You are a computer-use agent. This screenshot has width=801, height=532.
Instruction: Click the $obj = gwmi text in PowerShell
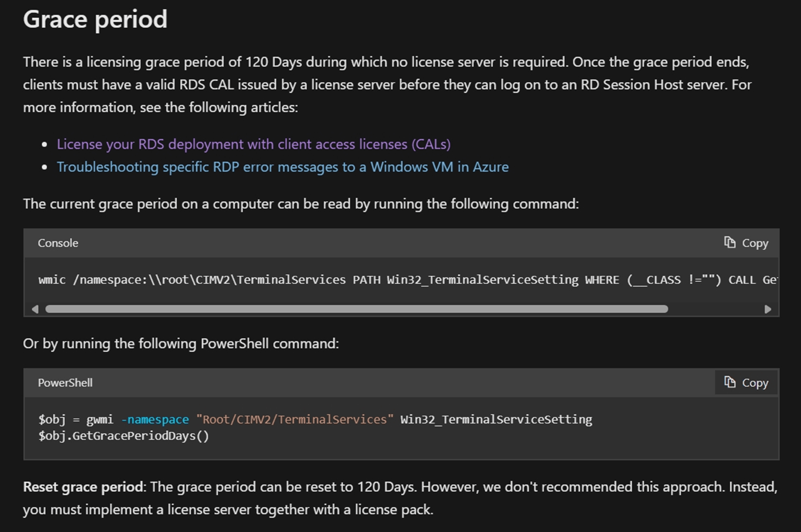76,419
